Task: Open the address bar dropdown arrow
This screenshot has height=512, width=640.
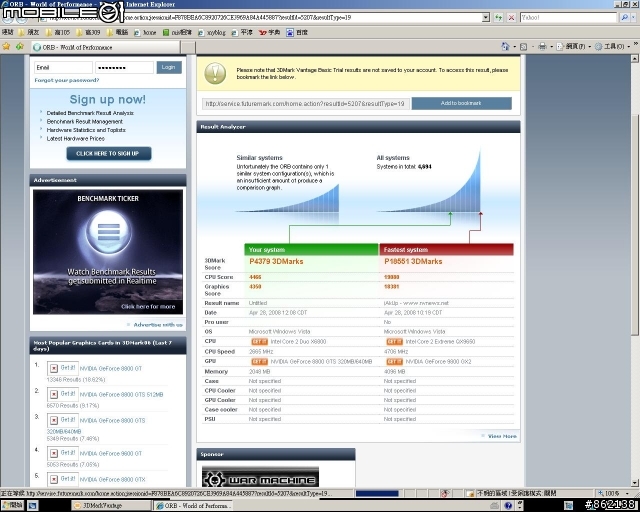Action: point(486,18)
